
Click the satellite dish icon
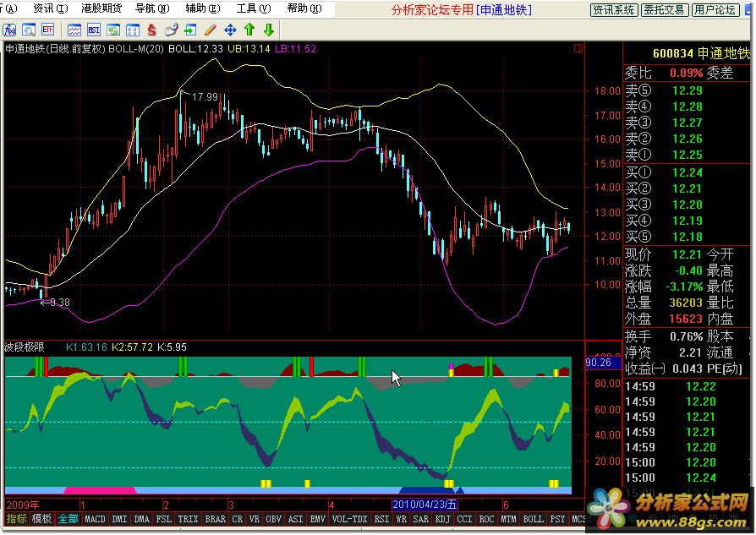click(171, 30)
